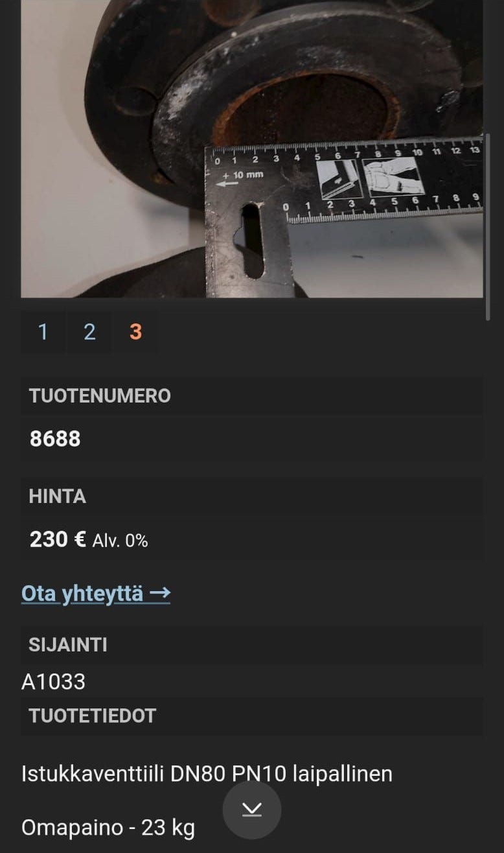This screenshot has width=504, height=853.
Task: Click the vertical scrollbar beside the photo
Action: [x=488, y=227]
